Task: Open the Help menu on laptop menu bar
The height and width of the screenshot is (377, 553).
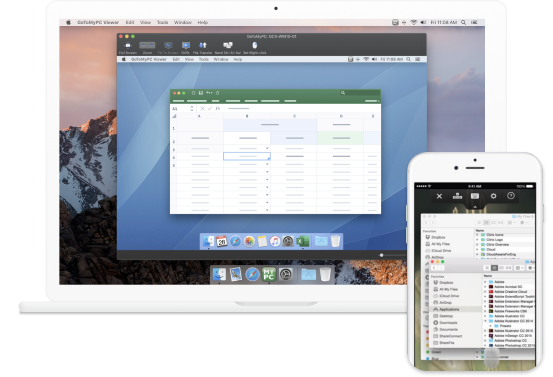Action: [x=202, y=22]
